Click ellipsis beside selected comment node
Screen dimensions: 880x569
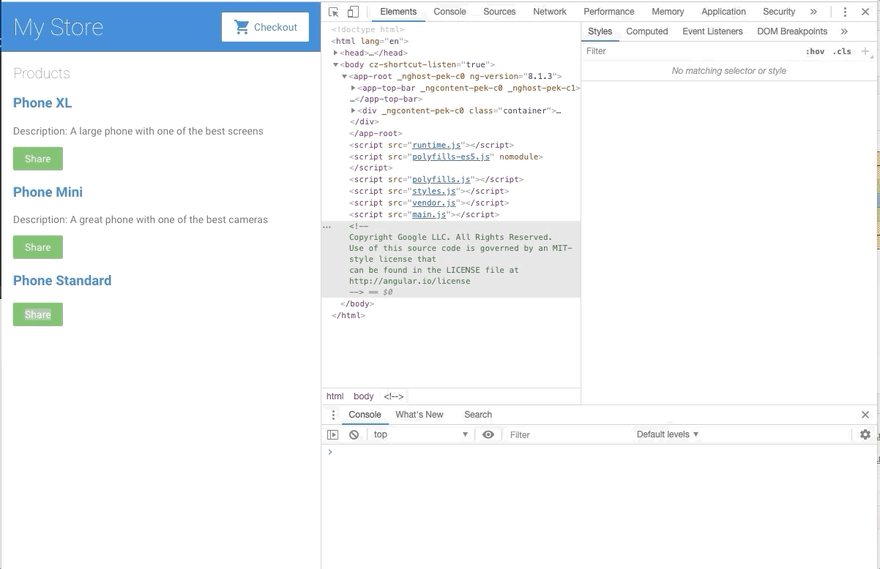coord(327,227)
